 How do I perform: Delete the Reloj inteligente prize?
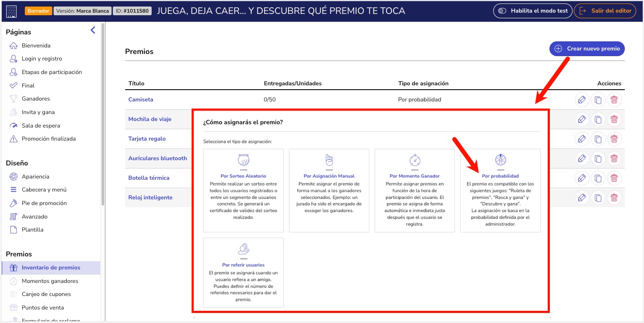click(614, 197)
